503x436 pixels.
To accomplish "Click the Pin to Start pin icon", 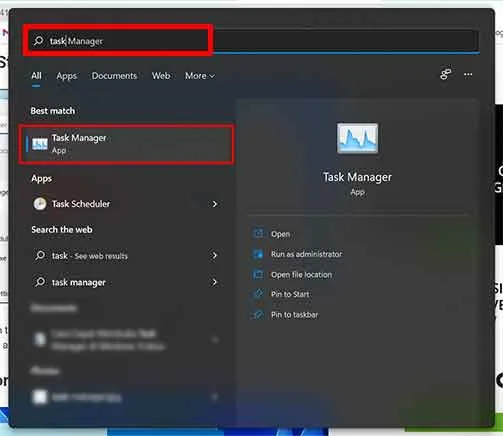I will (258, 294).
